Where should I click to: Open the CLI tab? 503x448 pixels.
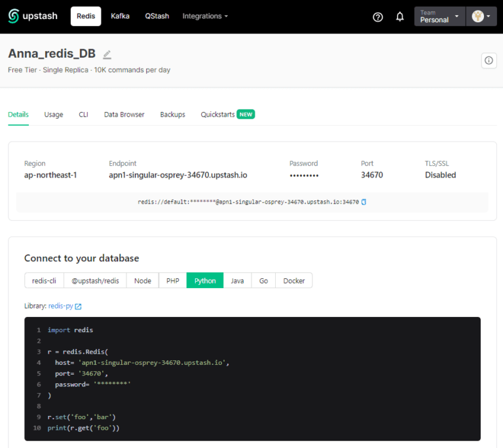pos(83,115)
